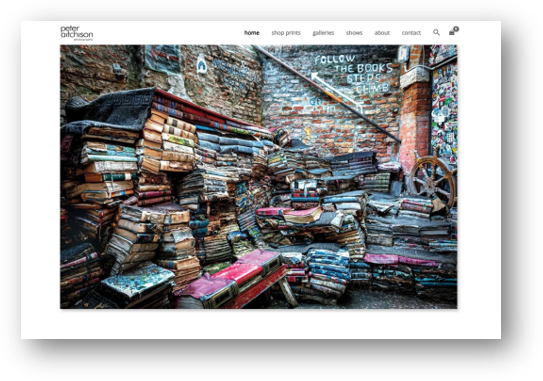Click the book staircase hero photograph

(x=259, y=177)
